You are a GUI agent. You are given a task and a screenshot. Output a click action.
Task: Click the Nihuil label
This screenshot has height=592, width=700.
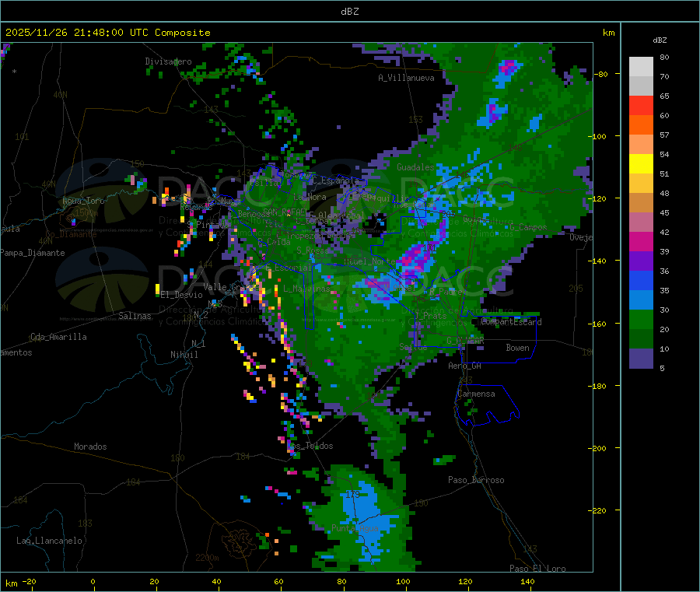[x=184, y=355]
